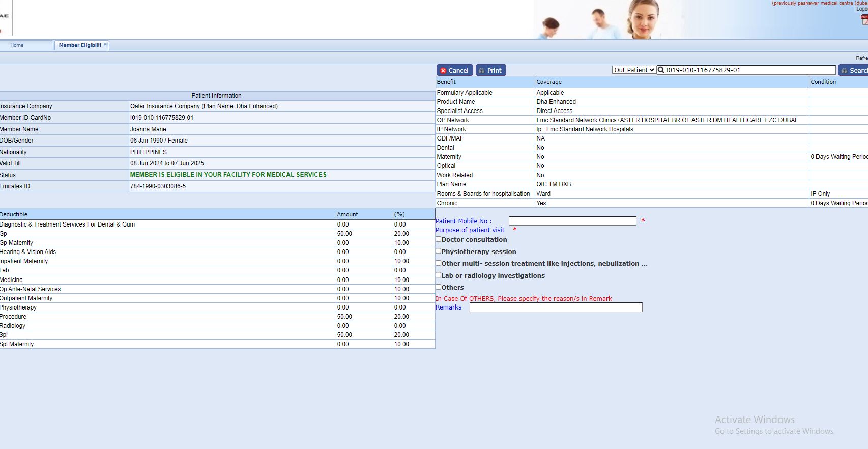This screenshot has width=868, height=449.
Task: Click into the Remarks text box
Action: click(556, 307)
